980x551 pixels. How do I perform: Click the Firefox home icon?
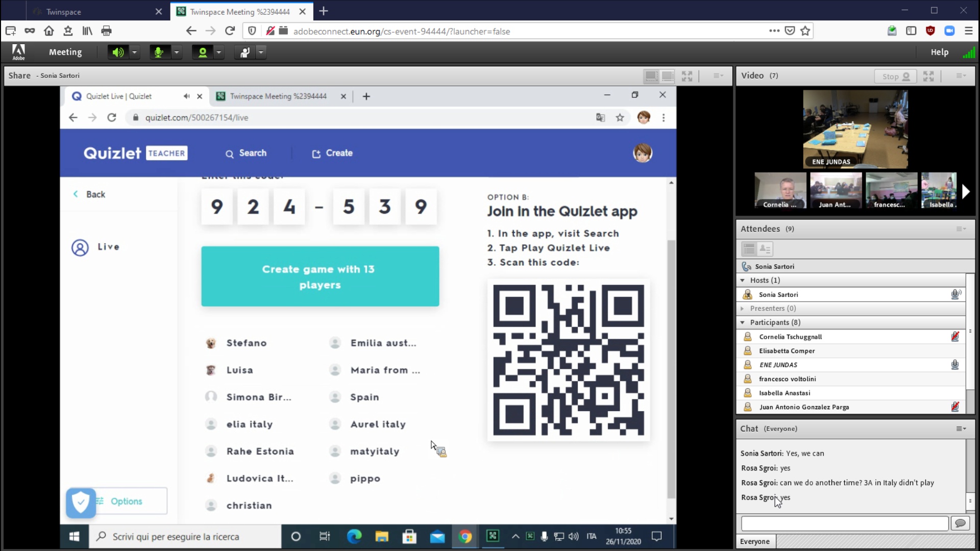pyautogui.click(x=49, y=31)
